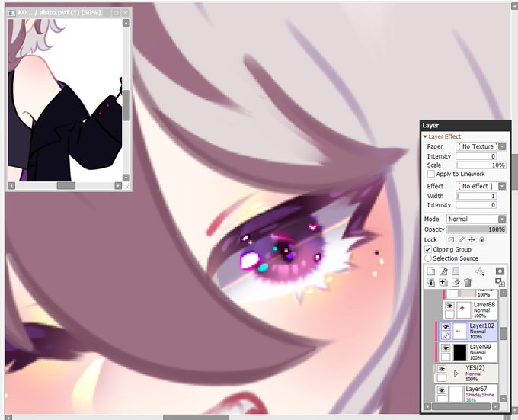The image size is (518, 420).
Task: Toggle the lock all padlock icon
Action: pos(482,239)
